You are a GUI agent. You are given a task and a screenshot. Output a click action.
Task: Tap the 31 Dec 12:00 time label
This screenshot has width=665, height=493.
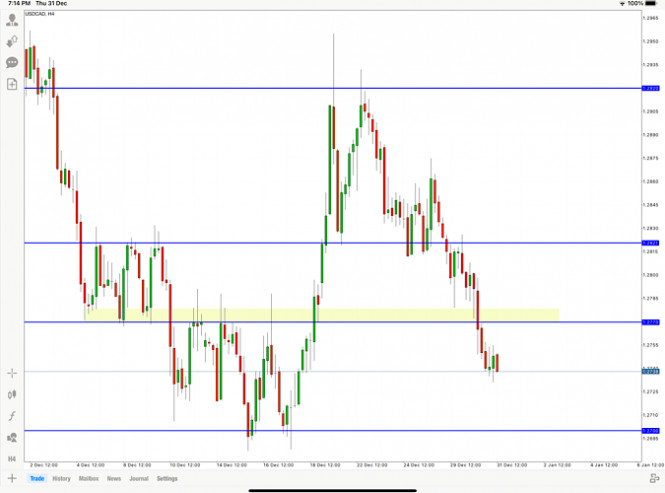click(512, 465)
